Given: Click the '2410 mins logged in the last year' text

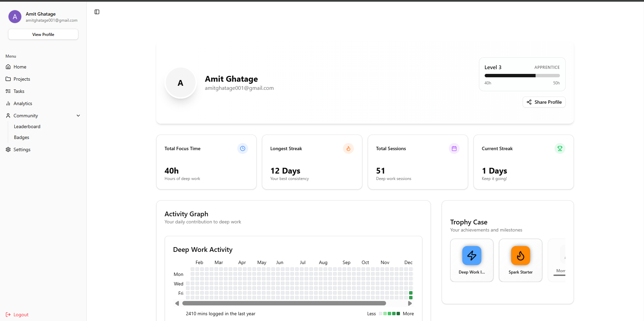Looking at the screenshot, I should 221,314.
